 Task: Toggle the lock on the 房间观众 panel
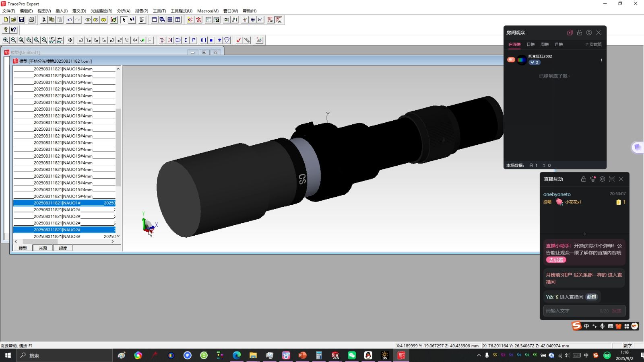coord(580,33)
